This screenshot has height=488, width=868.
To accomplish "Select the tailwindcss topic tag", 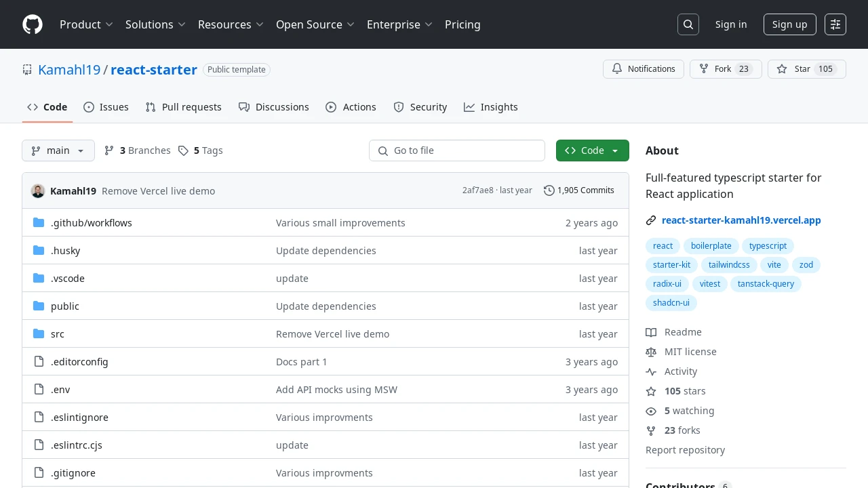I will (x=729, y=265).
